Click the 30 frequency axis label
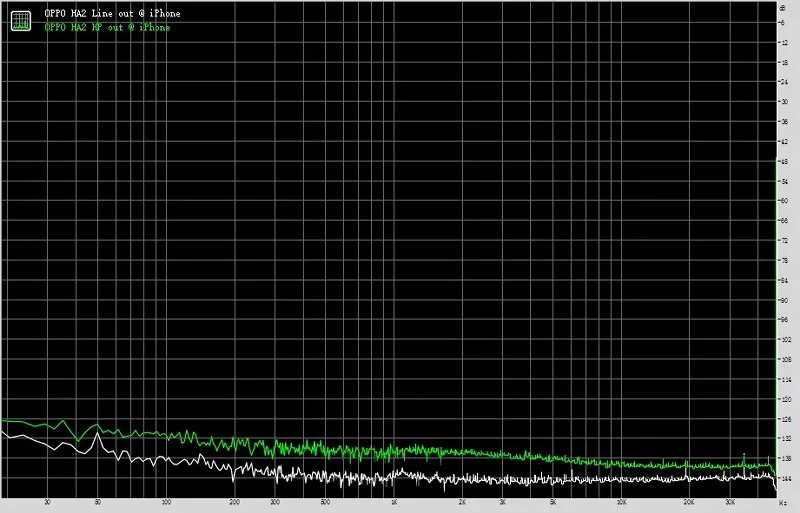The image size is (800, 513). click(47, 502)
